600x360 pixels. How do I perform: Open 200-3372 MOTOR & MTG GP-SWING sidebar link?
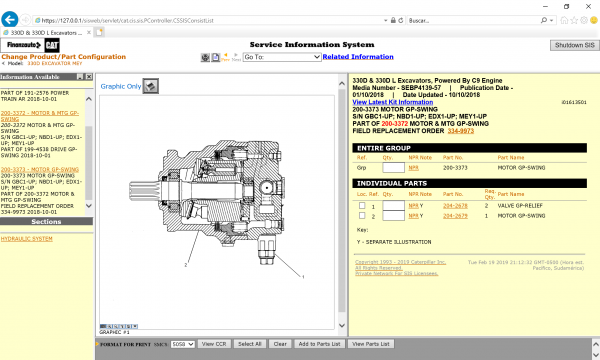(x=40, y=116)
